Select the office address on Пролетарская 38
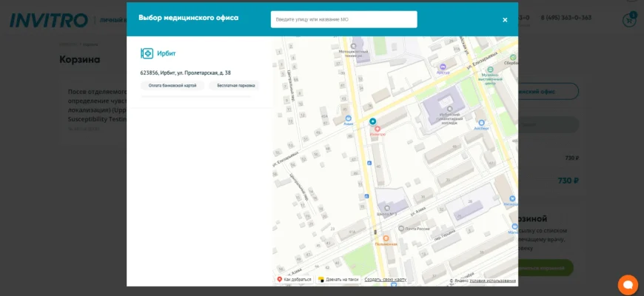 (185, 73)
